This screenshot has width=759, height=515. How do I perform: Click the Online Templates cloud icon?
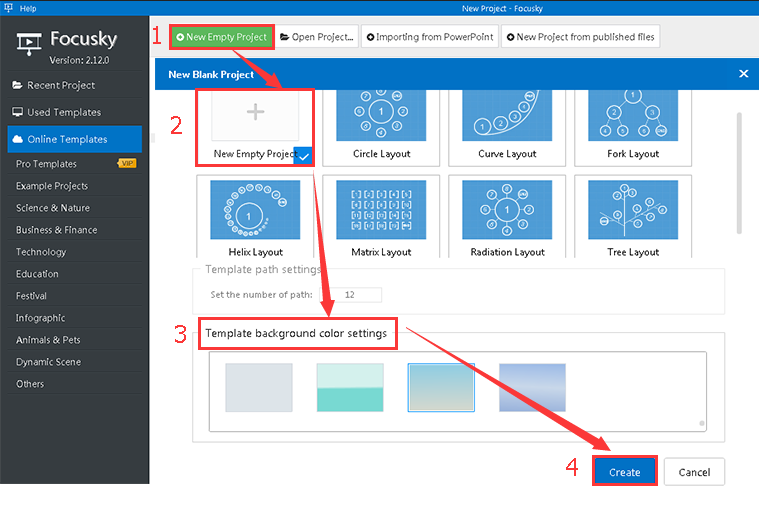pos(17,139)
